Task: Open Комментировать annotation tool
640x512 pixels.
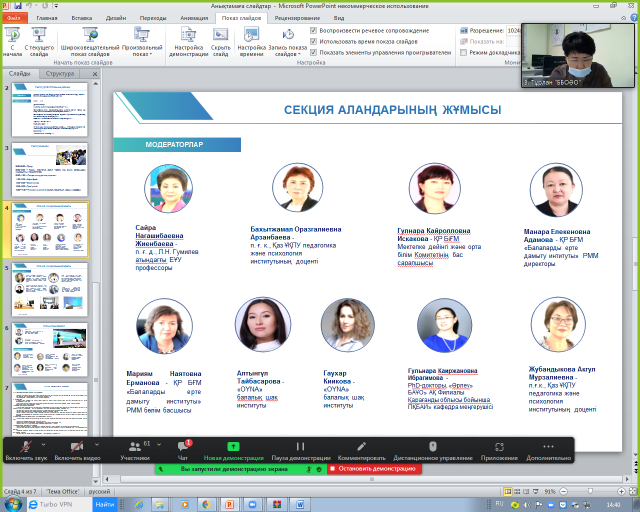Action: tap(361, 450)
